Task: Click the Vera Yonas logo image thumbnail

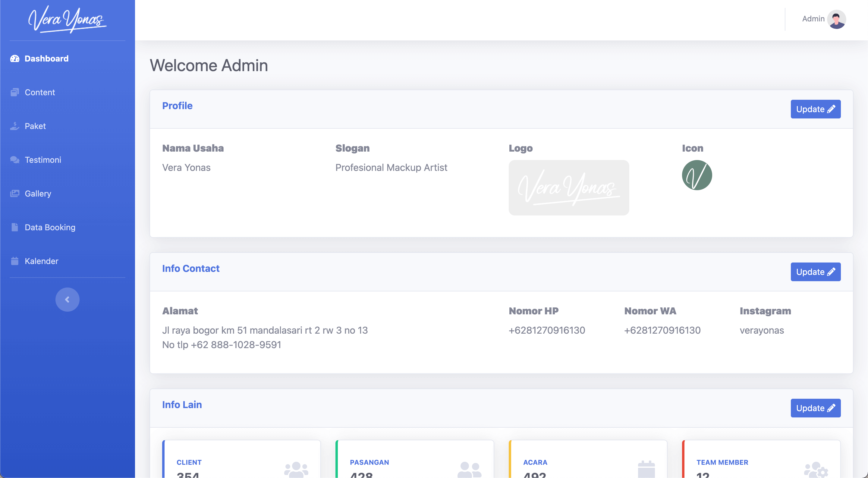Action: pos(569,188)
